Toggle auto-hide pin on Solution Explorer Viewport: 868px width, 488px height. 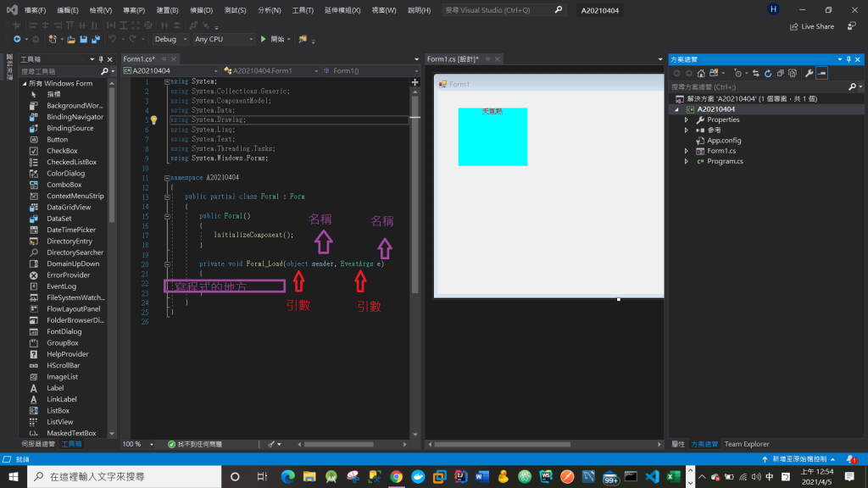(849, 59)
